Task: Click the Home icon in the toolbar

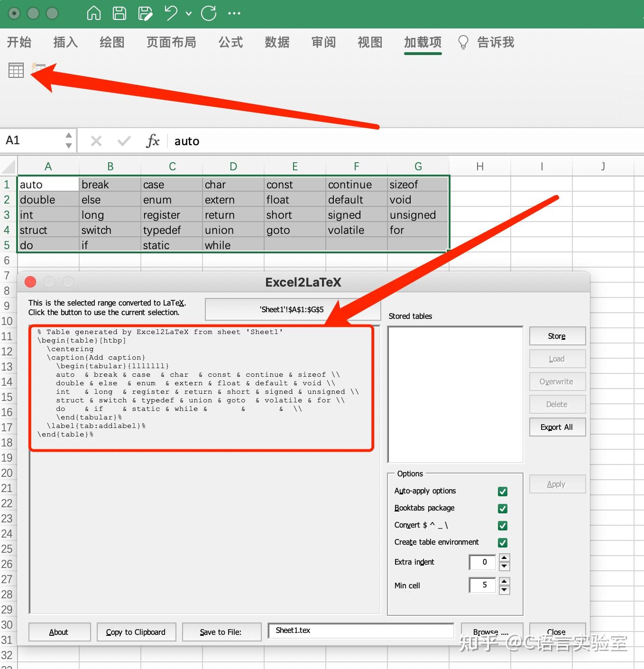Action: pos(93,13)
